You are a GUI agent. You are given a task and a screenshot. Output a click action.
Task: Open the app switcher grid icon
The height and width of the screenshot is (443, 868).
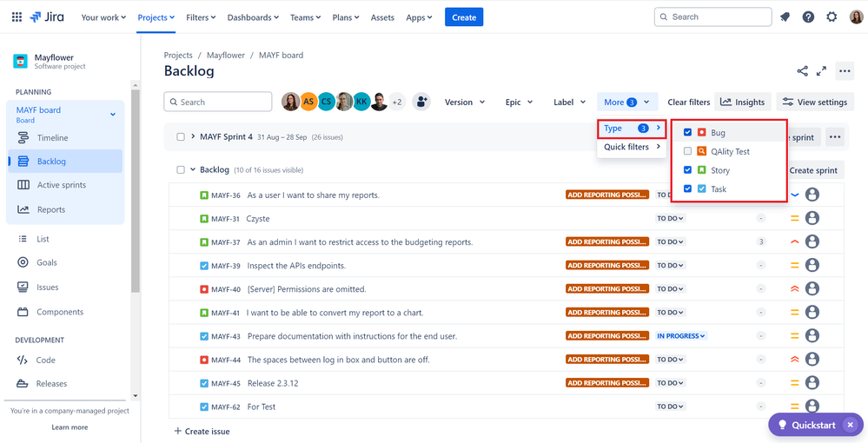(17, 17)
